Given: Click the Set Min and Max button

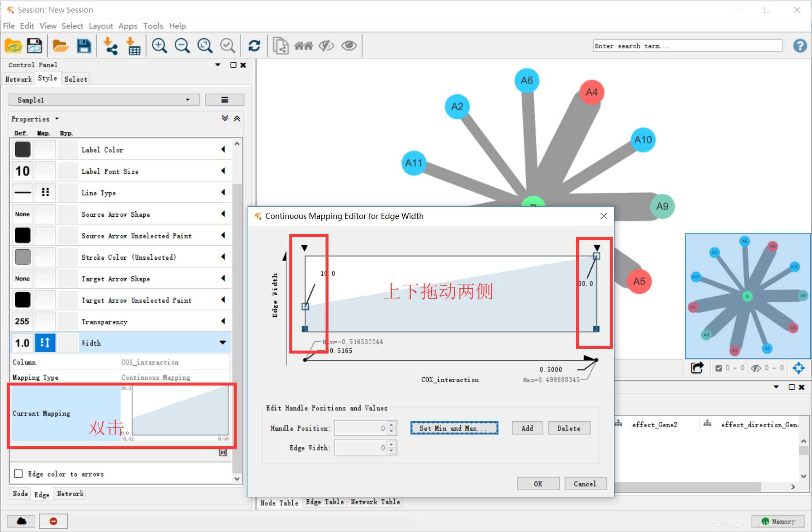Looking at the screenshot, I should click(454, 428).
